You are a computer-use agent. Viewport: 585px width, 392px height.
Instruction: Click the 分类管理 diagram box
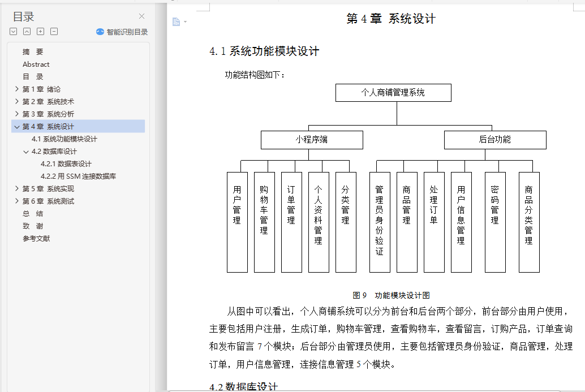click(x=346, y=222)
